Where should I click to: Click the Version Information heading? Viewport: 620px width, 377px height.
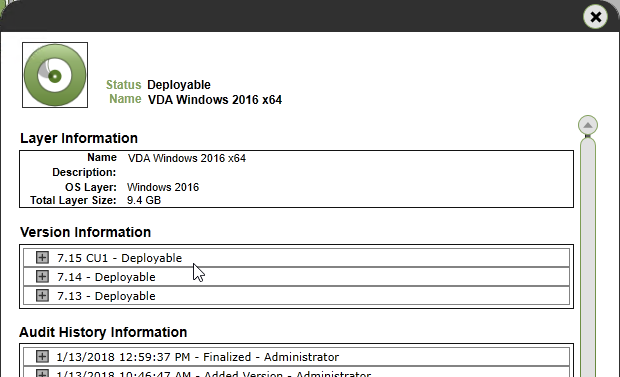pyautogui.click(x=85, y=232)
